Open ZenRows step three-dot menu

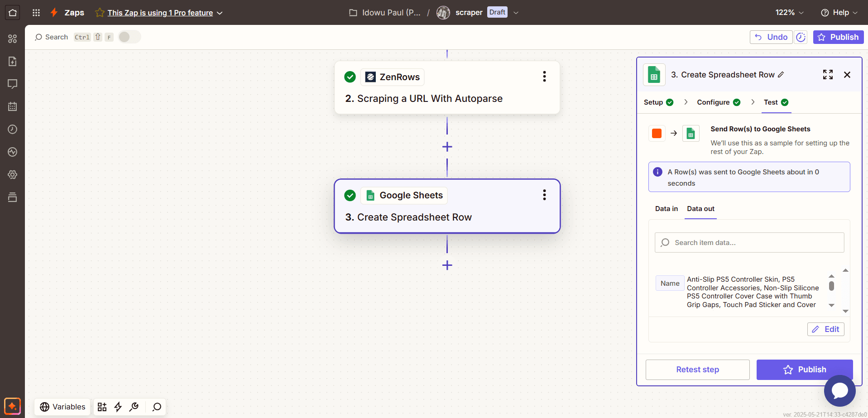point(544,77)
